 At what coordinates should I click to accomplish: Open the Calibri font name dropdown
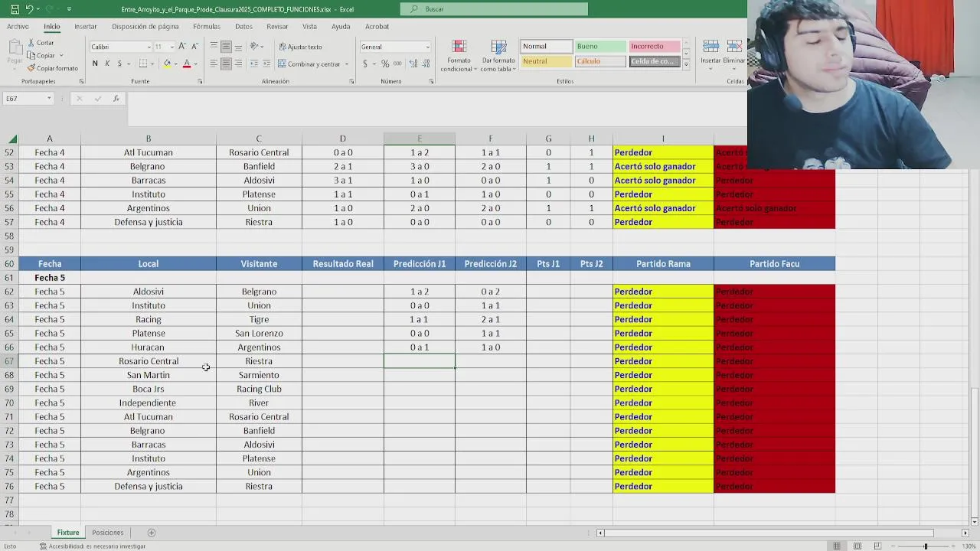click(x=149, y=47)
